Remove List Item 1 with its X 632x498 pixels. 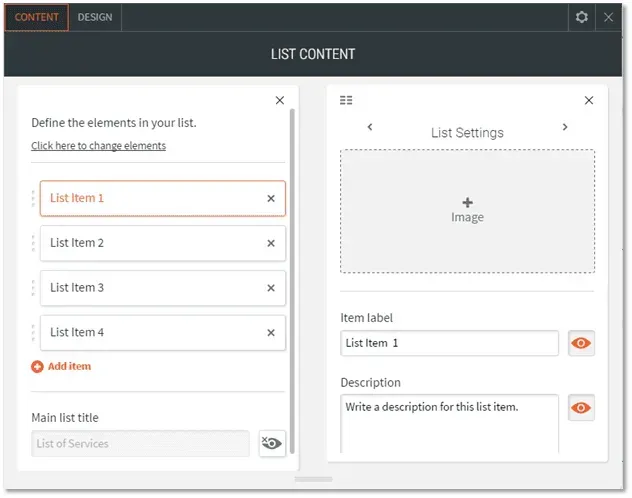point(271,198)
